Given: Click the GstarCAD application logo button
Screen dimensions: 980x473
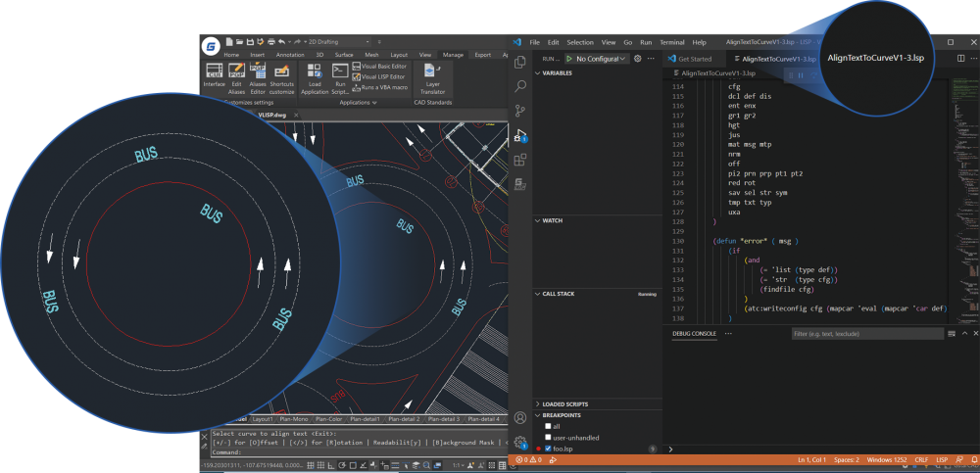Looking at the screenshot, I should (x=212, y=46).
